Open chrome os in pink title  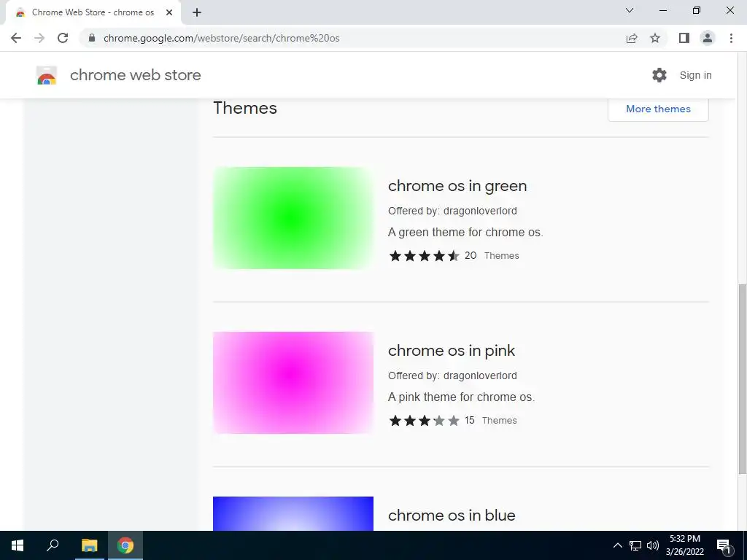[x=452, y=351]
